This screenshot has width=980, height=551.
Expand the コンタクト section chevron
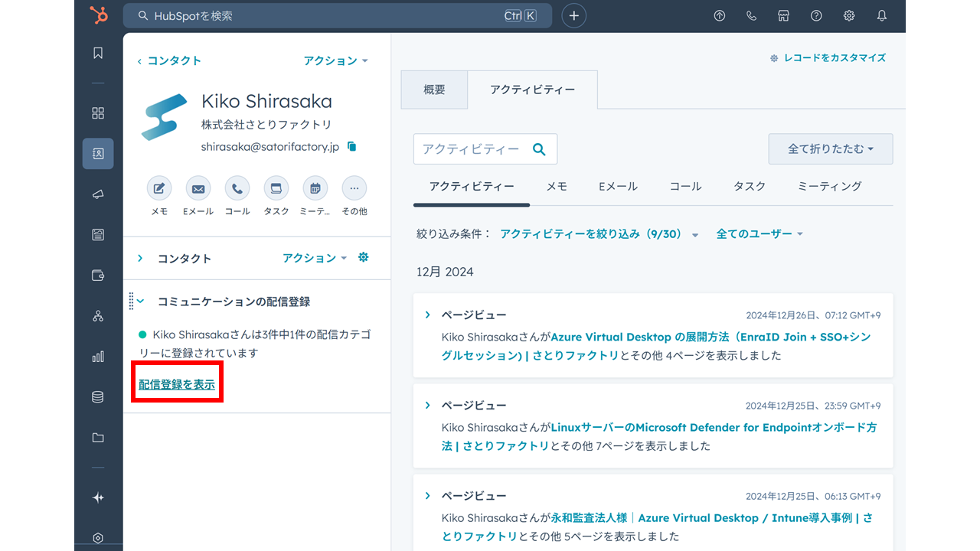click(x=140, y=259)
